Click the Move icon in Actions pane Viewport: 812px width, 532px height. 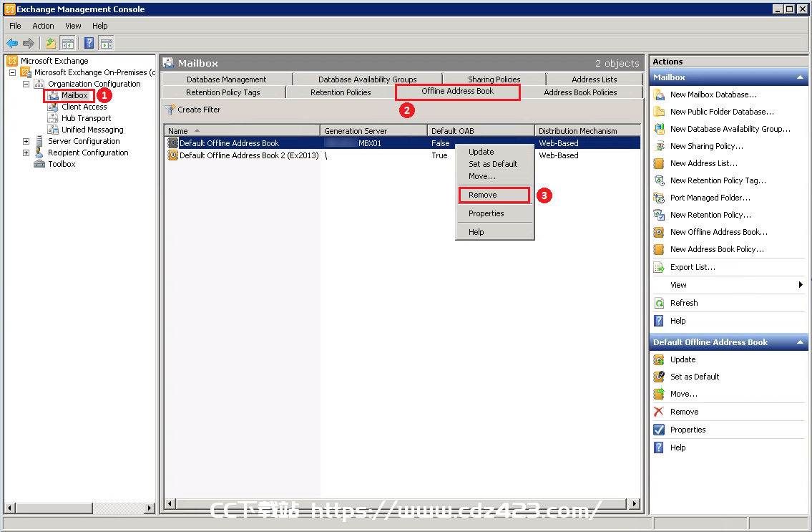tap(659, 394)
